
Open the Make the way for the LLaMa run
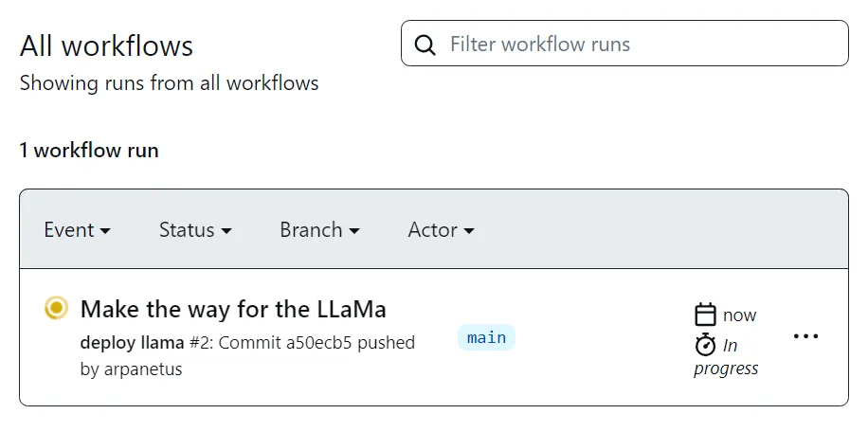(x=233, y=309)
